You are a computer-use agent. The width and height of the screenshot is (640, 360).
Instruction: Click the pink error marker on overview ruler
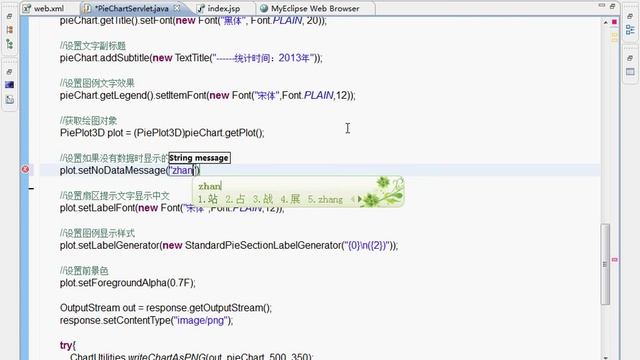pyautogui.click(x=614, y=260)
